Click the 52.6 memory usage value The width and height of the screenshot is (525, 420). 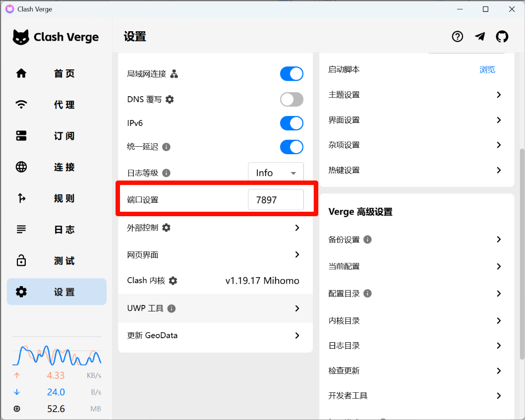[x=56, y=409]
